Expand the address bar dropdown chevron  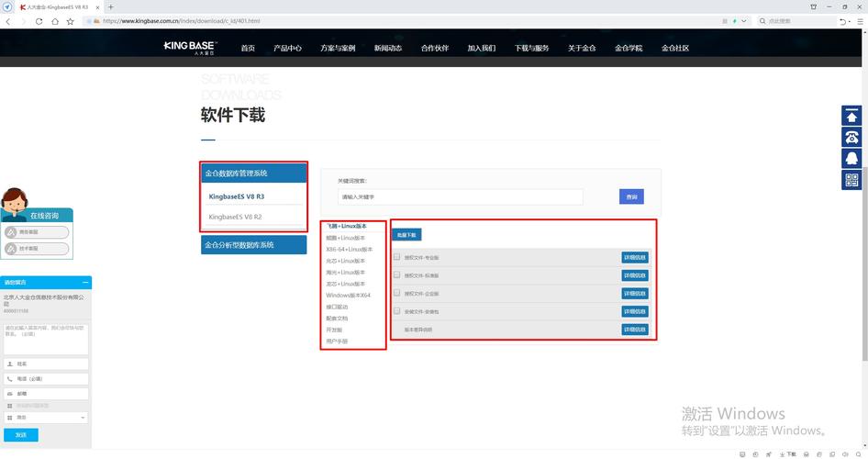(743, 21)
